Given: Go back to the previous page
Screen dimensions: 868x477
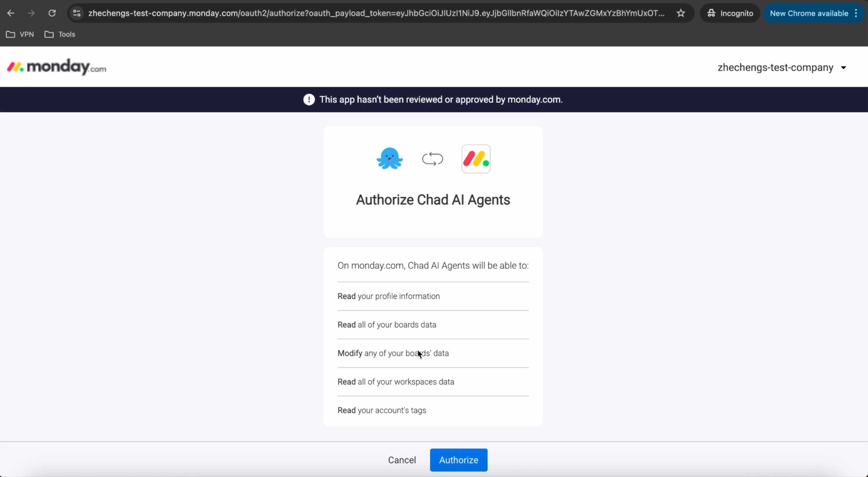Looking at the screenshot, I should click(11, 13).
